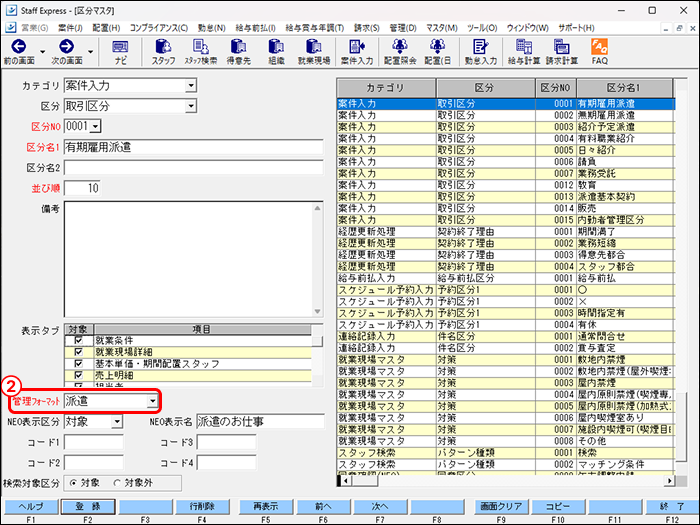The height and width of the screenshot is (525, 700).
Task: Toggle the 就業条件 checkbox
Action: pyautogui.click(x=79, y=341)
